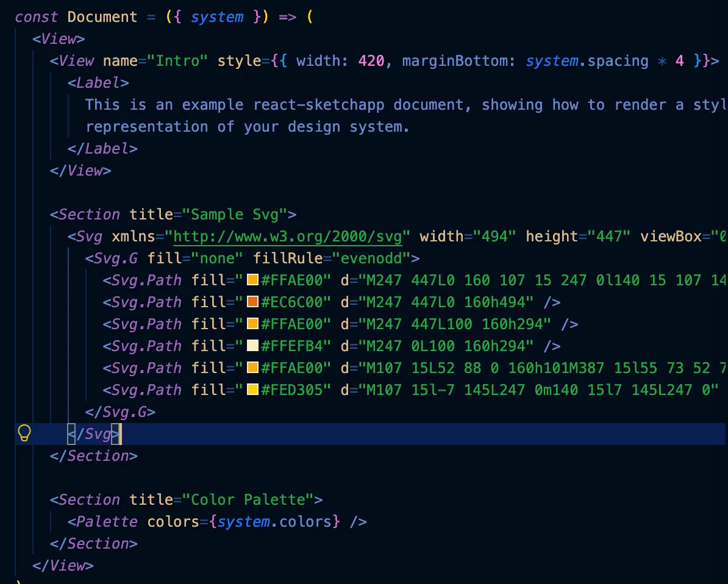Click the "Document" component name

pos(102,17)
